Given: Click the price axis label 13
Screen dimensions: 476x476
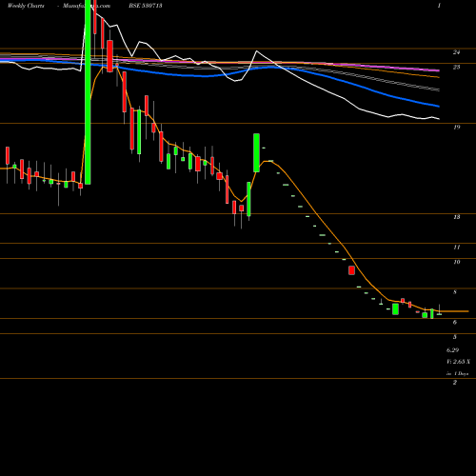Looking at the screenshot, I should click(456, 217).
